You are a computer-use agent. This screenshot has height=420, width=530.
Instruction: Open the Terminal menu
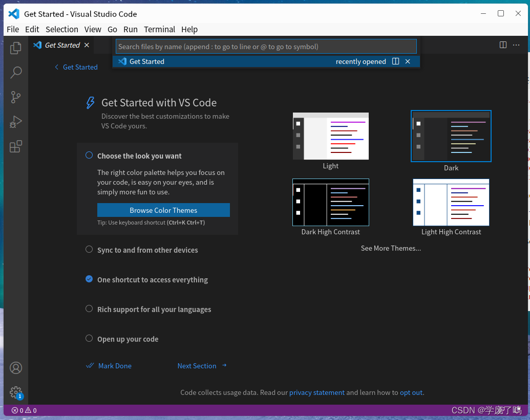160,29
